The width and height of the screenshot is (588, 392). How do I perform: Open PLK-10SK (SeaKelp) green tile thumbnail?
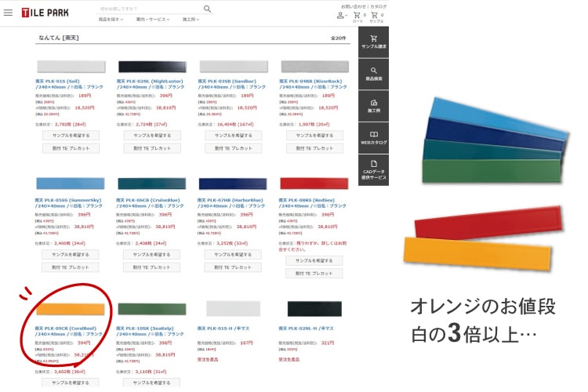[x=152, y=309]
